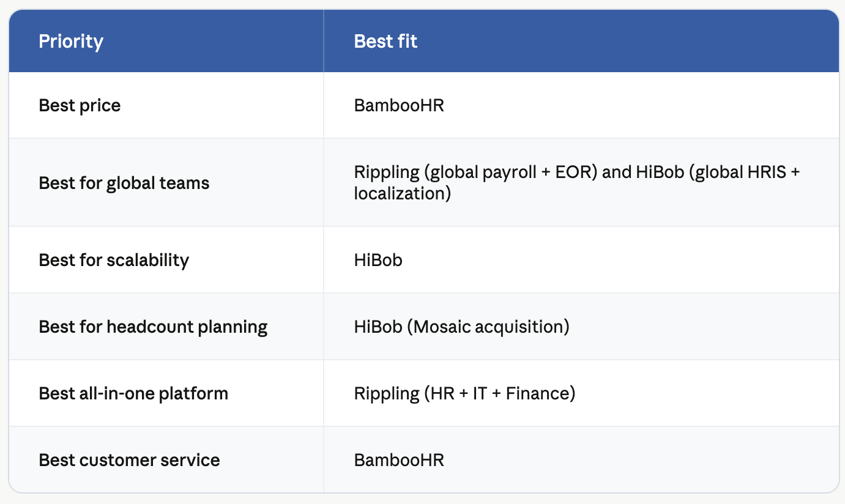Click the word Finance in all-in-one row
Image resolution: width=845 pixels, height=504 pixels.
click(537, 393)
